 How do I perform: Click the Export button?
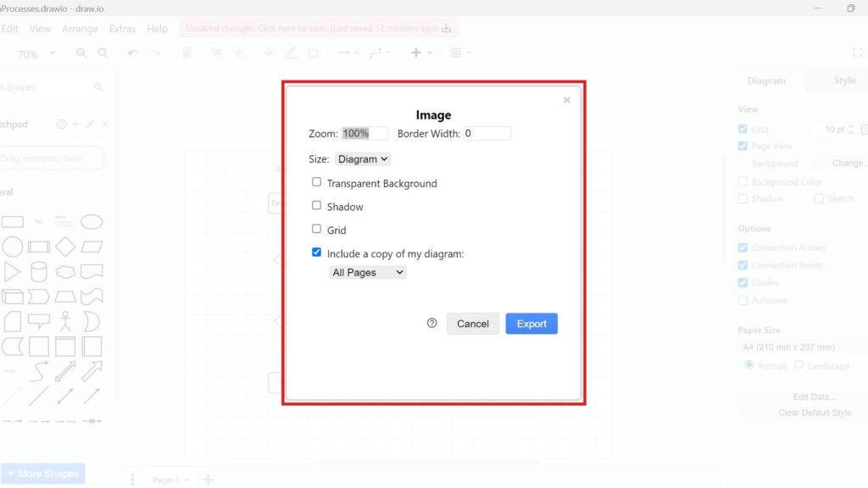coord(531,324)
